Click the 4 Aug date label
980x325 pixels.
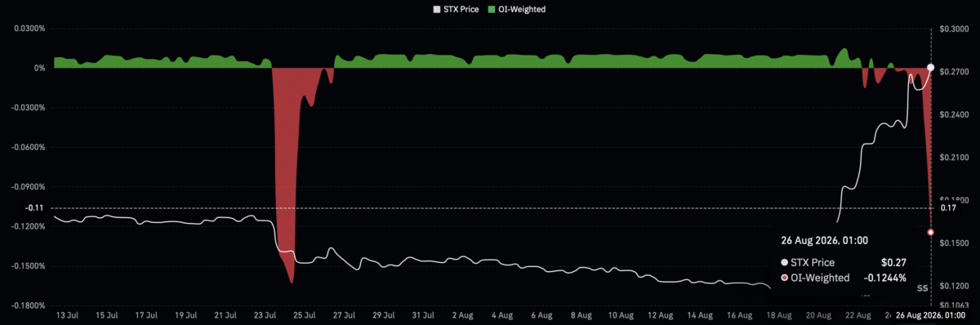click(x=502, y=314)
